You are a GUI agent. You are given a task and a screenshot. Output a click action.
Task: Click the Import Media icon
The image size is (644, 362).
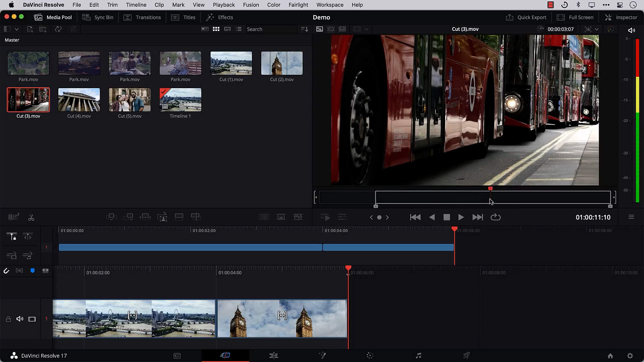[30, 29]
